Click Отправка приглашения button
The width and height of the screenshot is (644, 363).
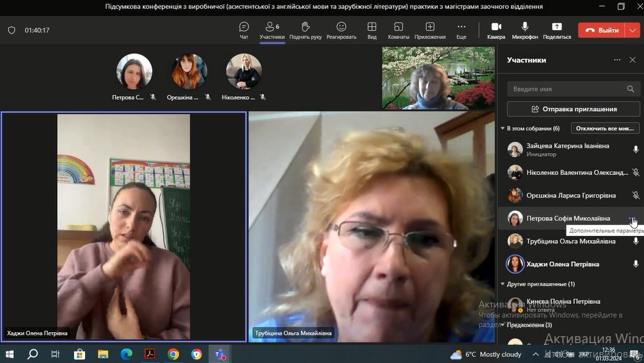(573, 109)
